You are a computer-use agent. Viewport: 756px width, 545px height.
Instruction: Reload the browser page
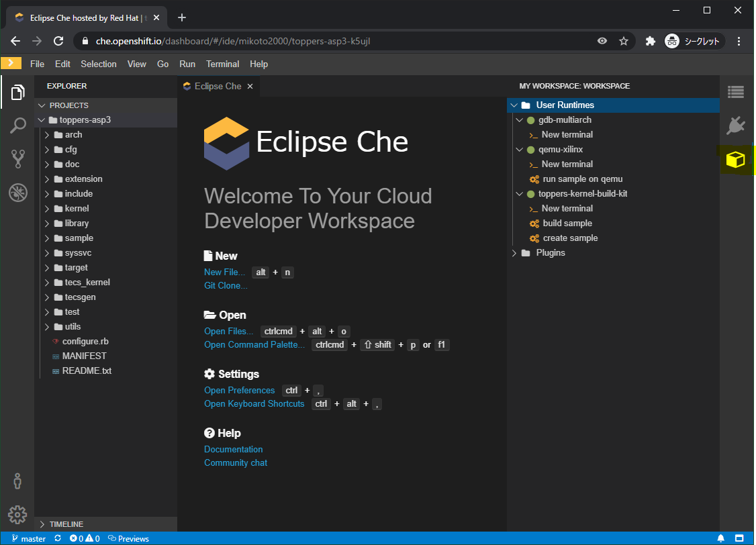point(58,41)
